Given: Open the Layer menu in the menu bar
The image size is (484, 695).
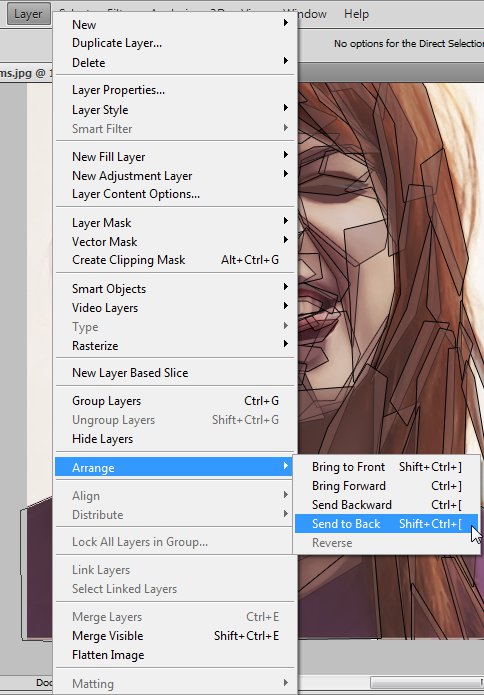Looking at the screenshot, I should coord(28,14).
